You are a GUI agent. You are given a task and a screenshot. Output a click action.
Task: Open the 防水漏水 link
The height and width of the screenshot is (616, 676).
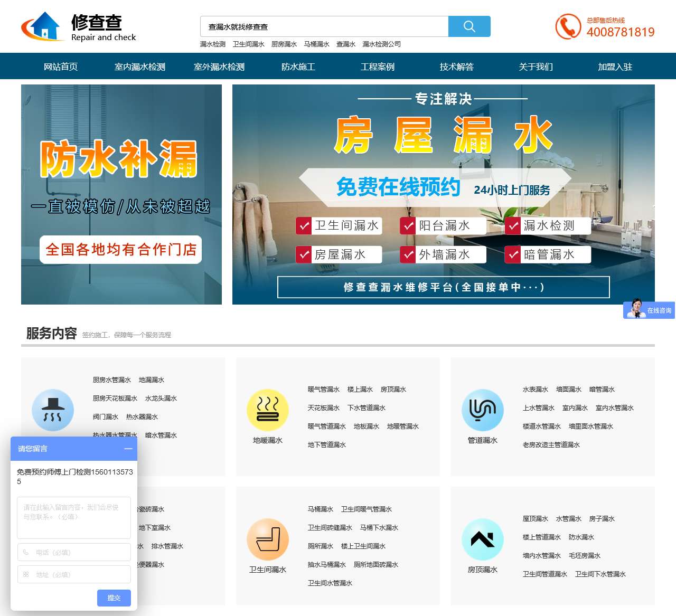[x=581, y=537]
